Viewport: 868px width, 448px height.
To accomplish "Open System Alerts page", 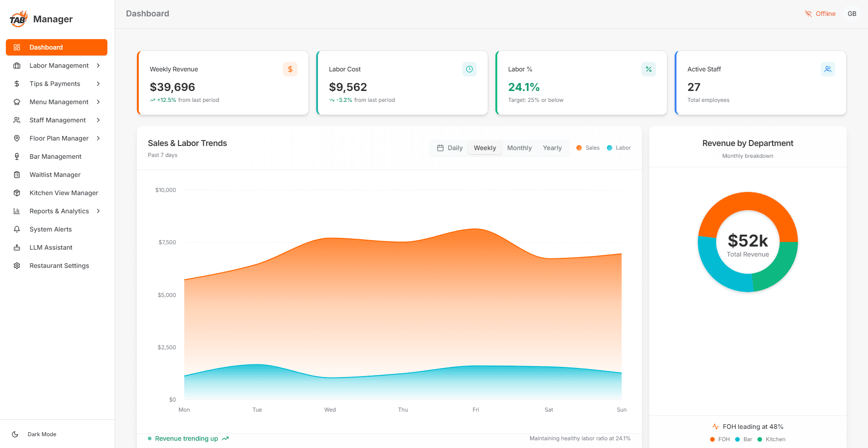I will tap(56, 229).
